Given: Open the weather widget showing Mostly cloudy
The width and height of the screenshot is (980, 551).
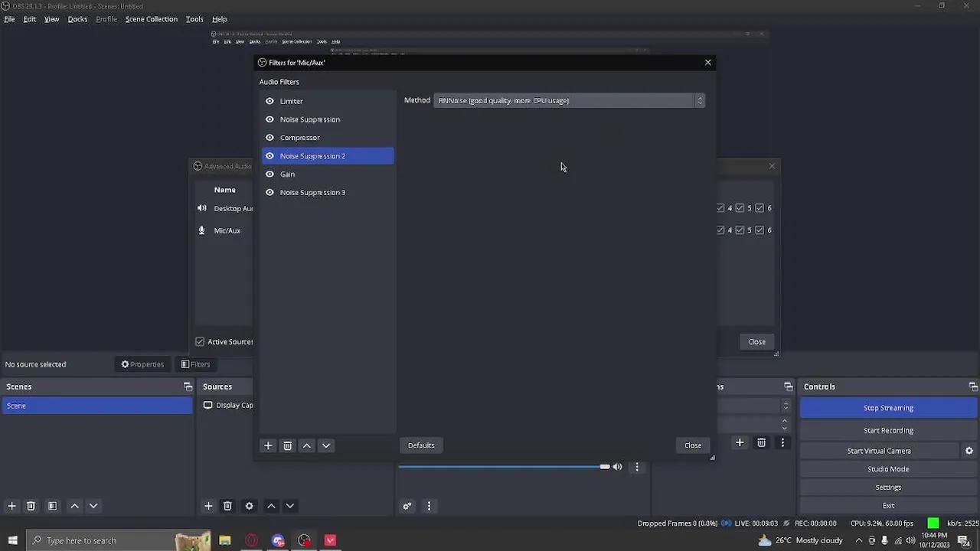Looking at the screenshot, I should tap(800, 540).
